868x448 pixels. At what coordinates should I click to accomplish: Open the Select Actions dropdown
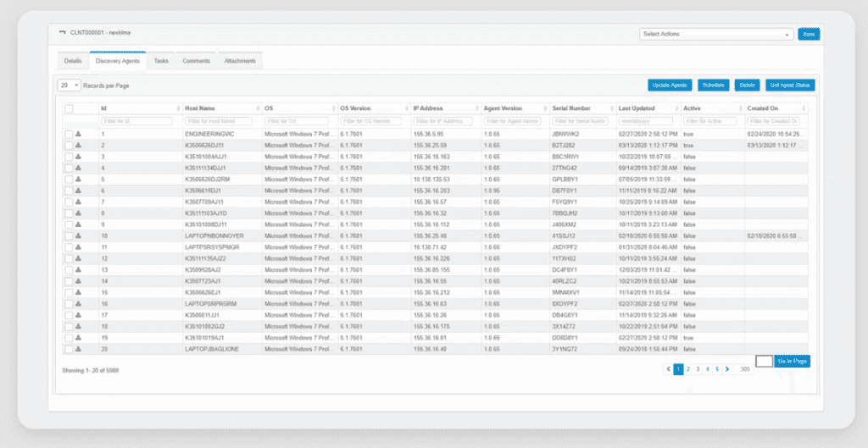click(x=716, y=34)
